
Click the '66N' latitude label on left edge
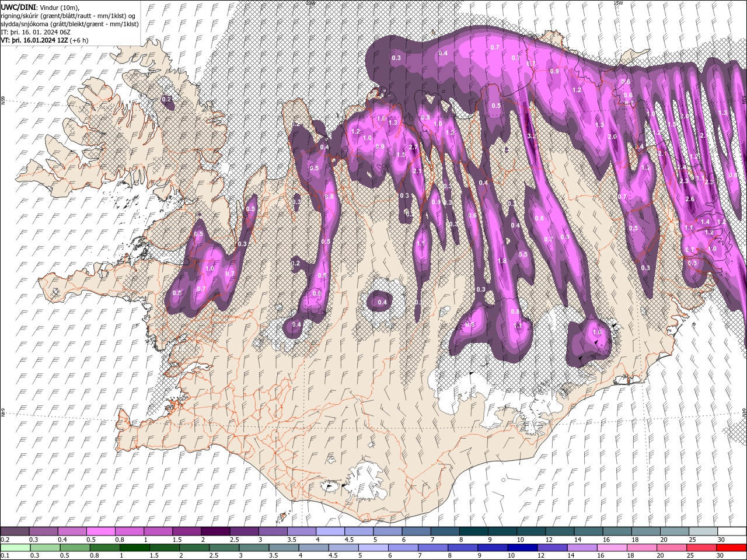click(3, 100)
